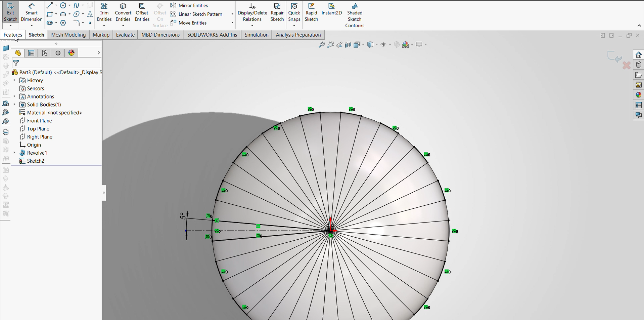644x320 pixels.
Task: Click Zoom to Area icon
Action: 331,45
